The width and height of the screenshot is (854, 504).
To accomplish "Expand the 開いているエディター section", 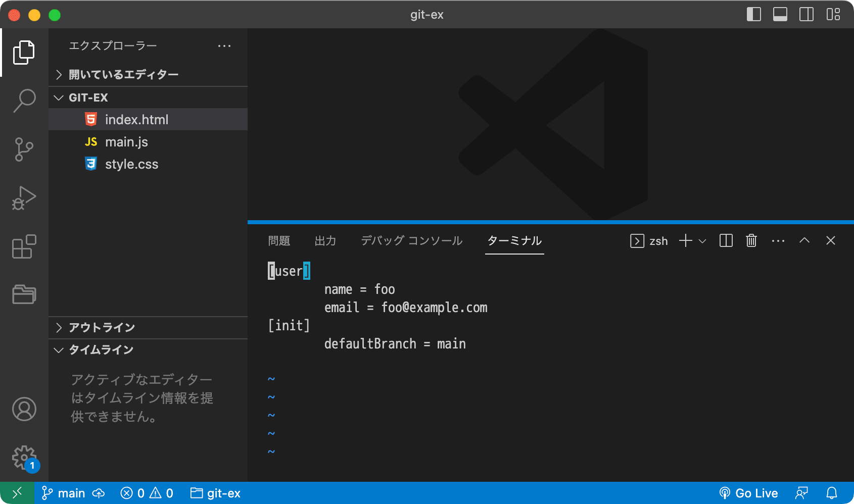I will (148, 75).
